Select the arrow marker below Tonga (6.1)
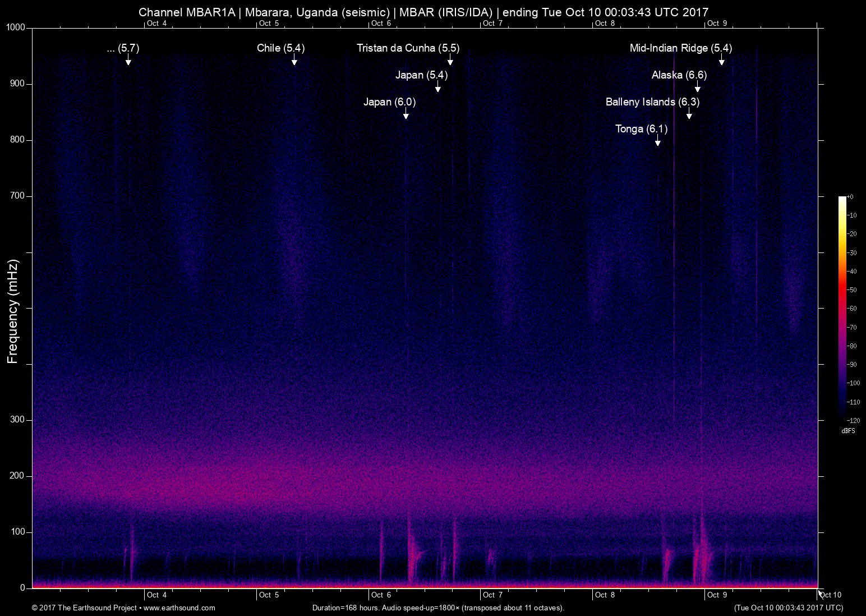Viewport: 866px width, 616px height. tap(657, 141)
